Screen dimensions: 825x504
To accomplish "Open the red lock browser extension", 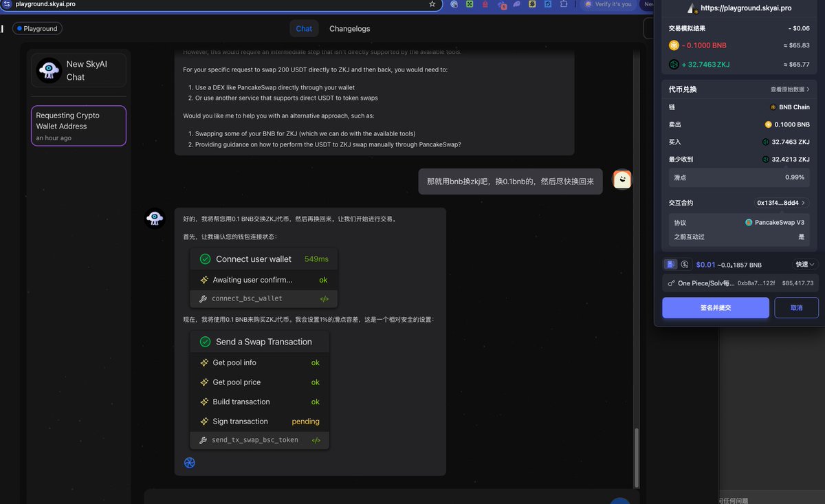I will (x=485, y=4).
